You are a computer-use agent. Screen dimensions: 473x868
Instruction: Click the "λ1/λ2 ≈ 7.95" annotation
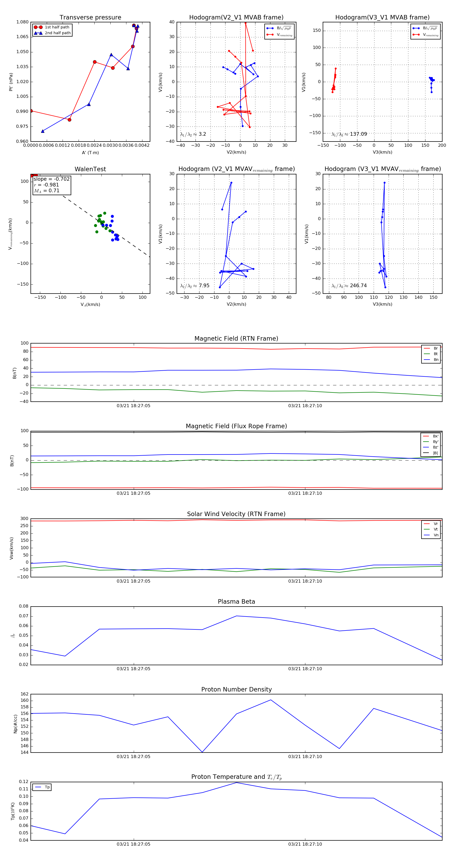click(x=194, y=286)
